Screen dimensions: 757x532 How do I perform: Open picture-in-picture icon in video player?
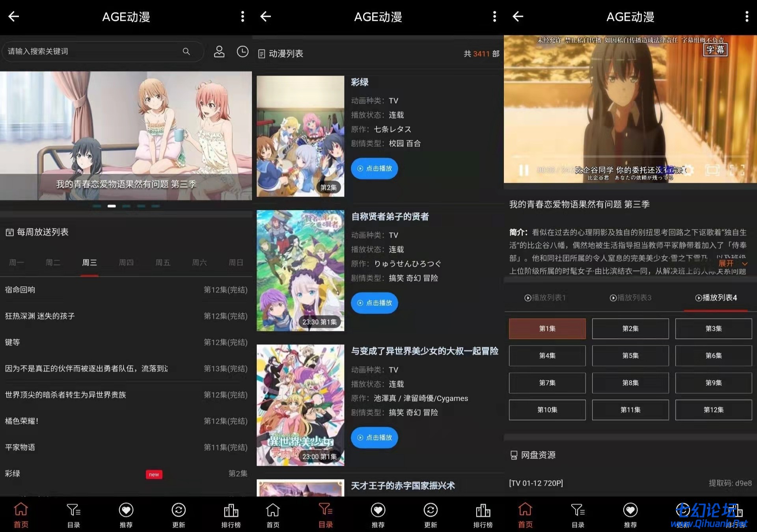712,170
